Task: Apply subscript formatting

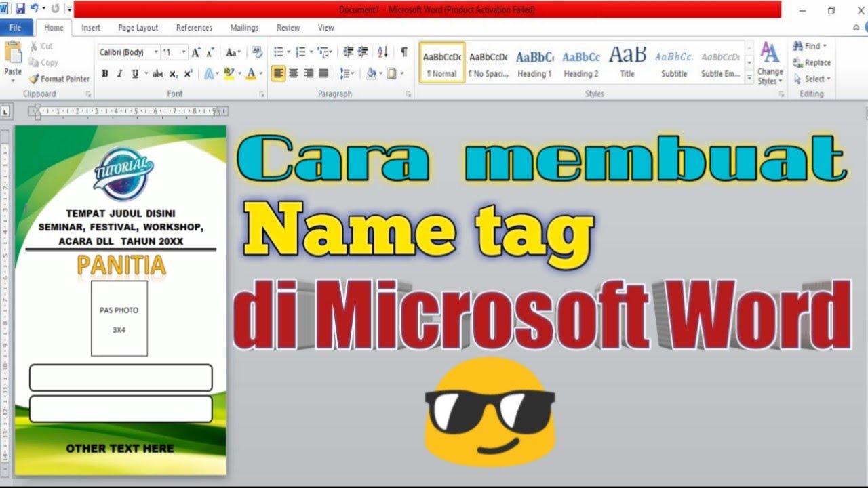Action: (x=174, y=74)
